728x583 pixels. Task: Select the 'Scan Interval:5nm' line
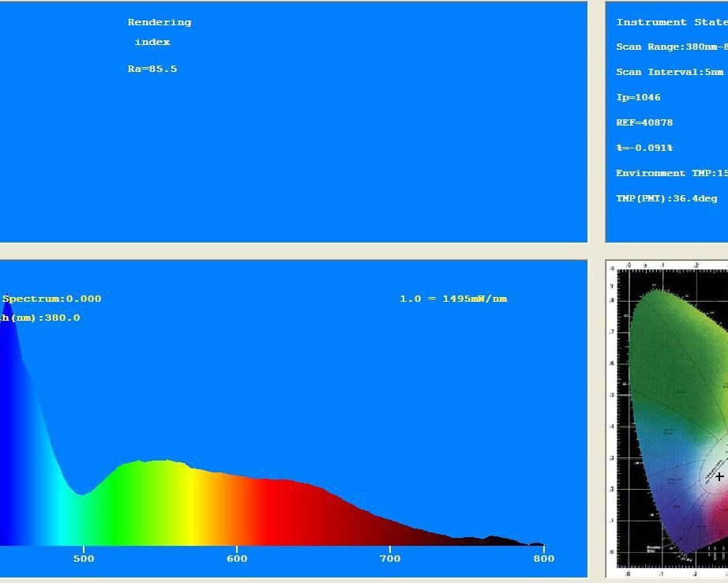coord(670,72)
